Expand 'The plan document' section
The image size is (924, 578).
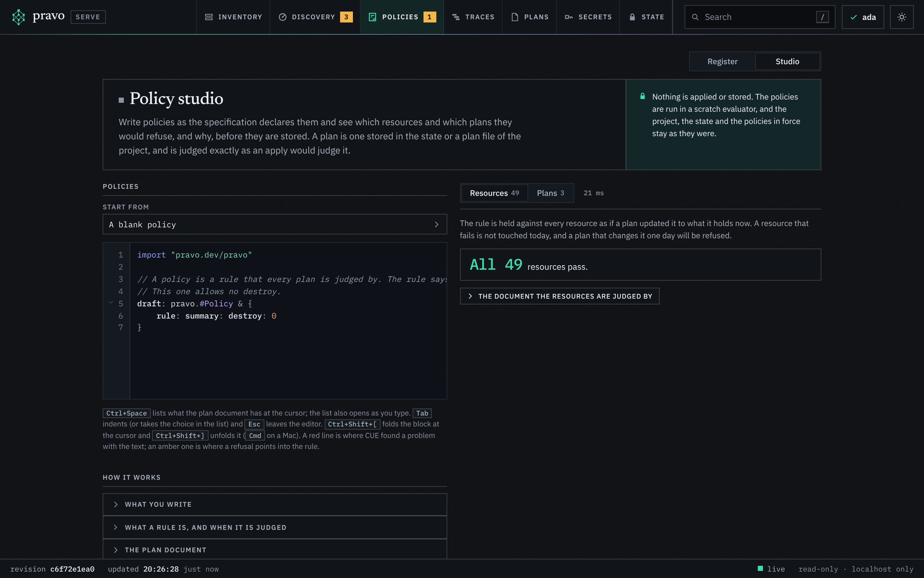tap(275, 550)
